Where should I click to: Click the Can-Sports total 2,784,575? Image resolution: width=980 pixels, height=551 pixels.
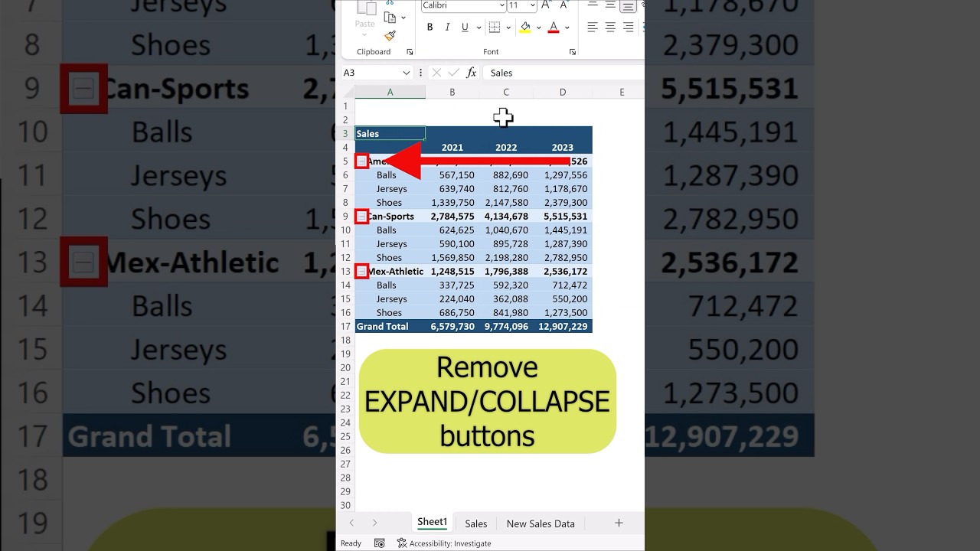click(x=452, y=217)
